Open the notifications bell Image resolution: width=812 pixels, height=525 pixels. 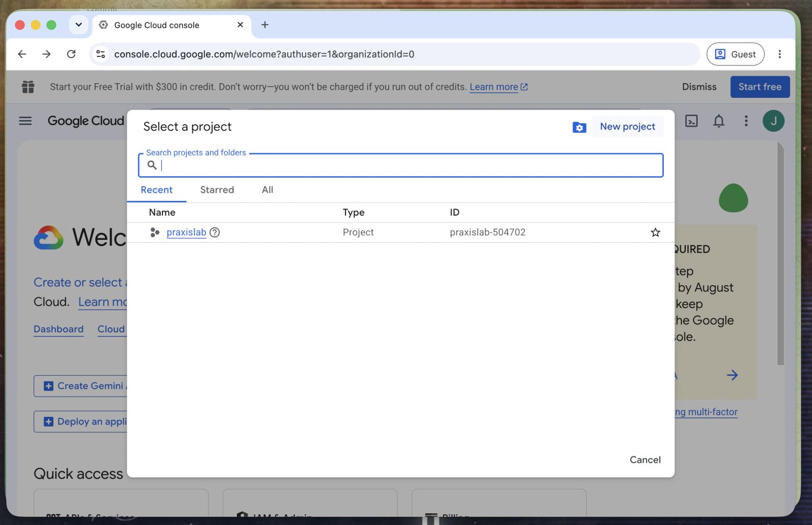point(719,121)
